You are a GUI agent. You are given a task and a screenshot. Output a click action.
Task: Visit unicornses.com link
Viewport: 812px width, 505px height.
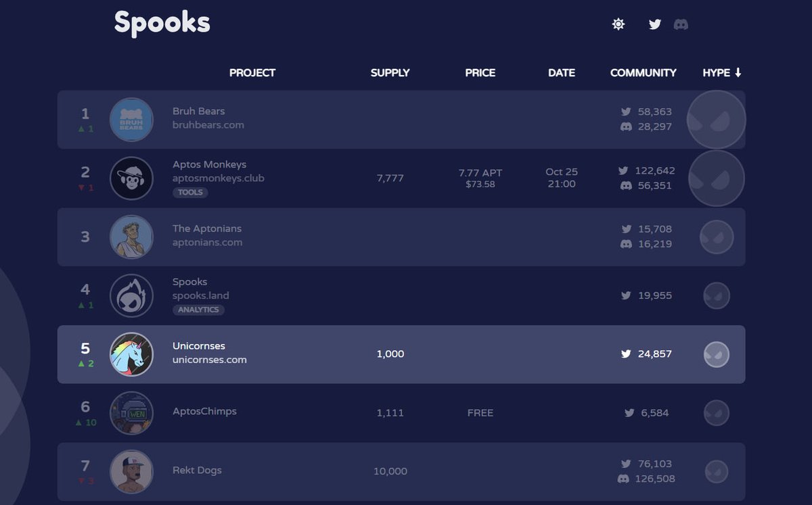pyautogui.click(x=210, y=360)
